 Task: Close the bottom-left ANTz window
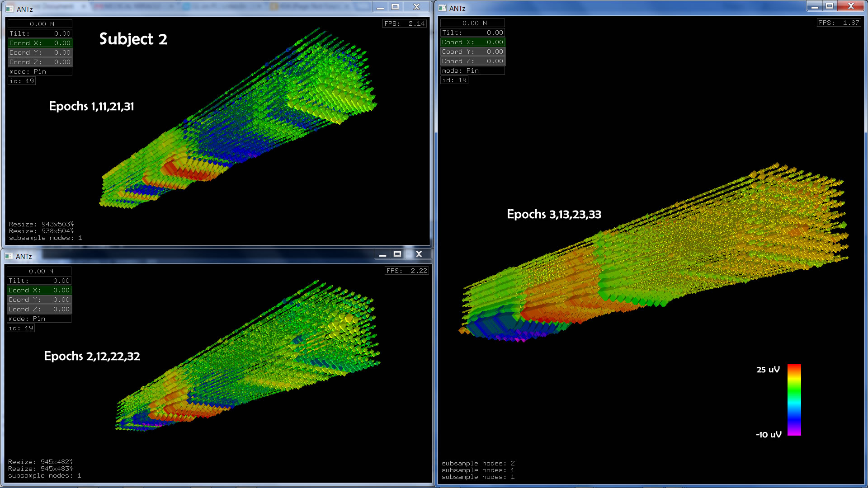pos(419,254)
